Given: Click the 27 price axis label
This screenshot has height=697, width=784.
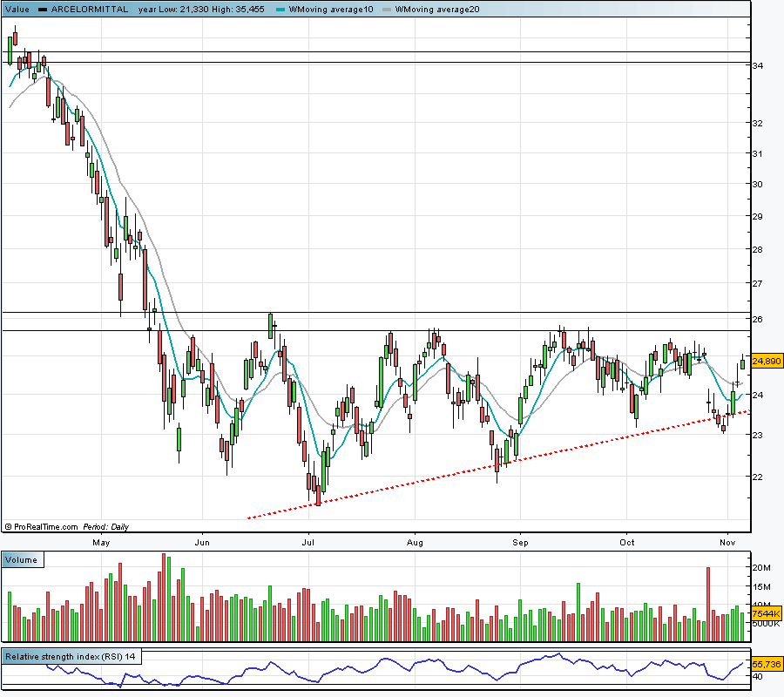Looking at the screenshot, I should pos(758,283).
